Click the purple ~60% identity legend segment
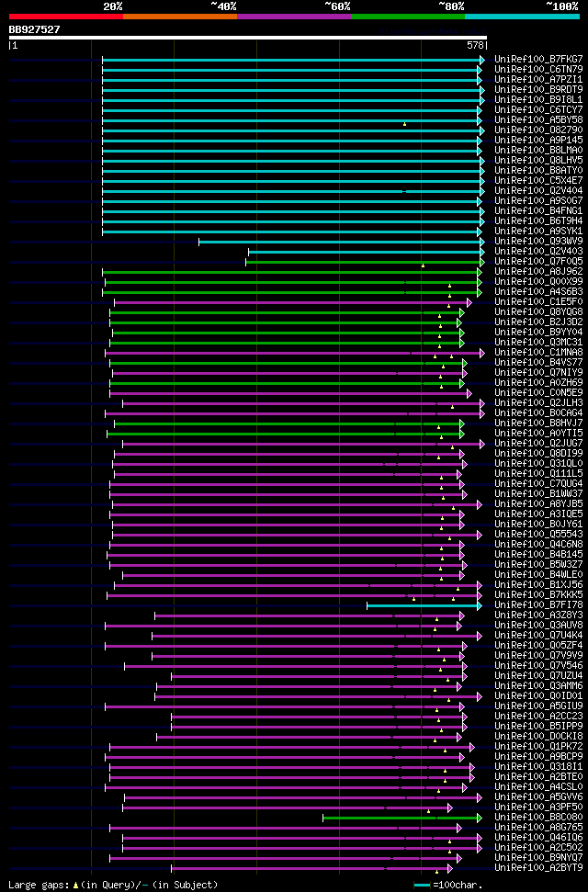 point(294,17)
